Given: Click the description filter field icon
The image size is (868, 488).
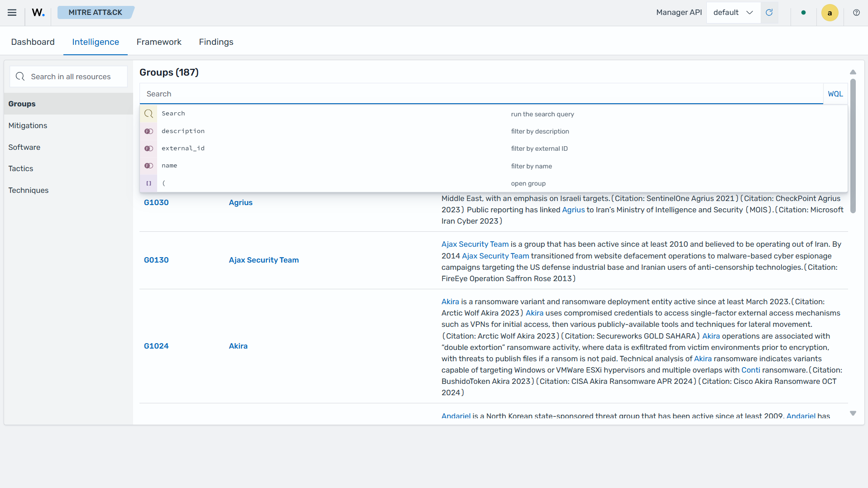Looking at the screenshot, I should click(x=149, y=131).
